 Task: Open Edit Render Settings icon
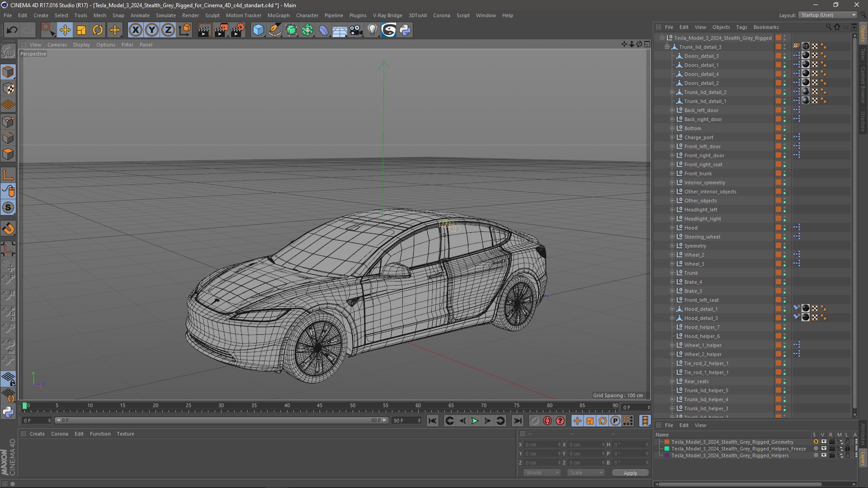[238, 30]
